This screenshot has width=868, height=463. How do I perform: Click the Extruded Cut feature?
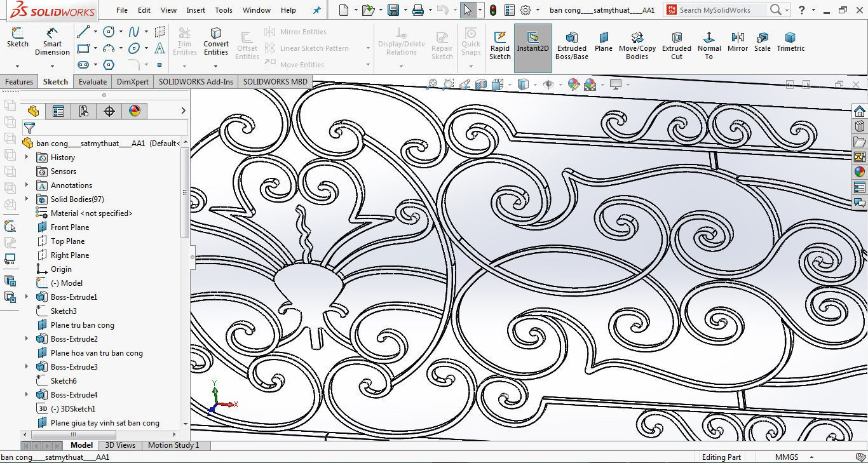point(677,44)
